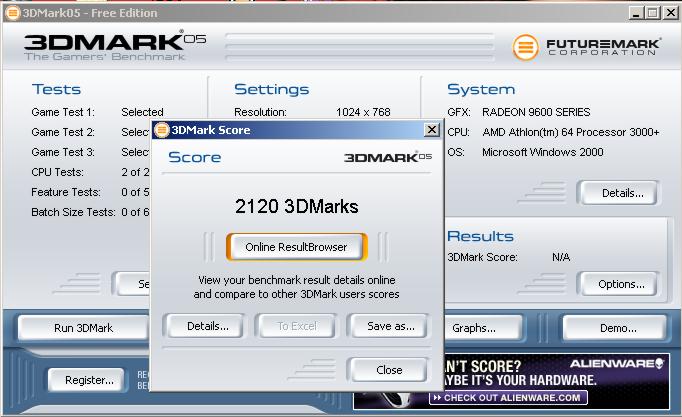
Task: Click Microsoft Windows 2000 text
Action: tap(542, 152)
